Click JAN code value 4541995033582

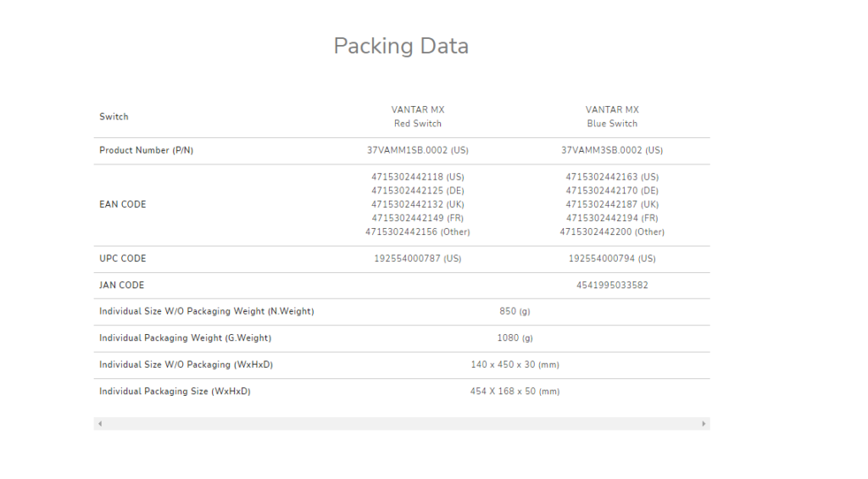click(x=612, y=285)
